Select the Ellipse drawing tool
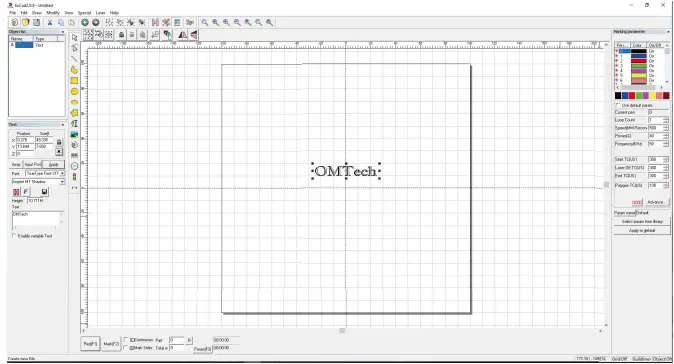Screen dimensions: 674x364 click(74, 102)
